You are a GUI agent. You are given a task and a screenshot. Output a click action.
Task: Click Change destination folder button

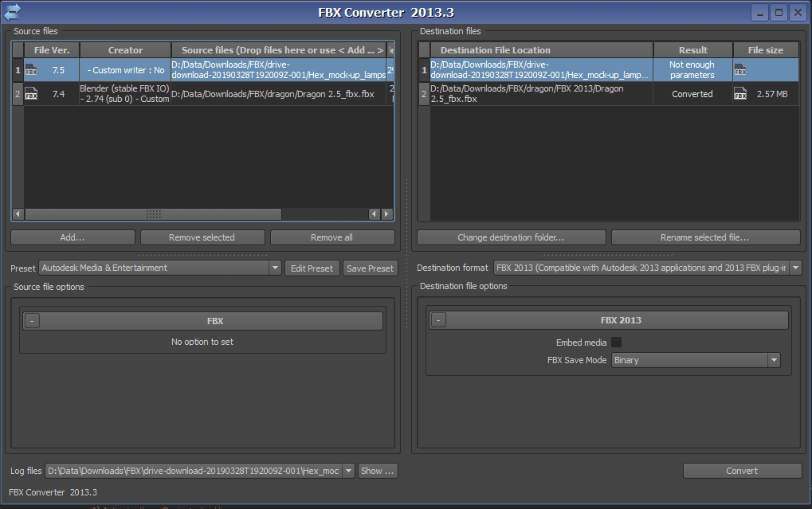511,237
